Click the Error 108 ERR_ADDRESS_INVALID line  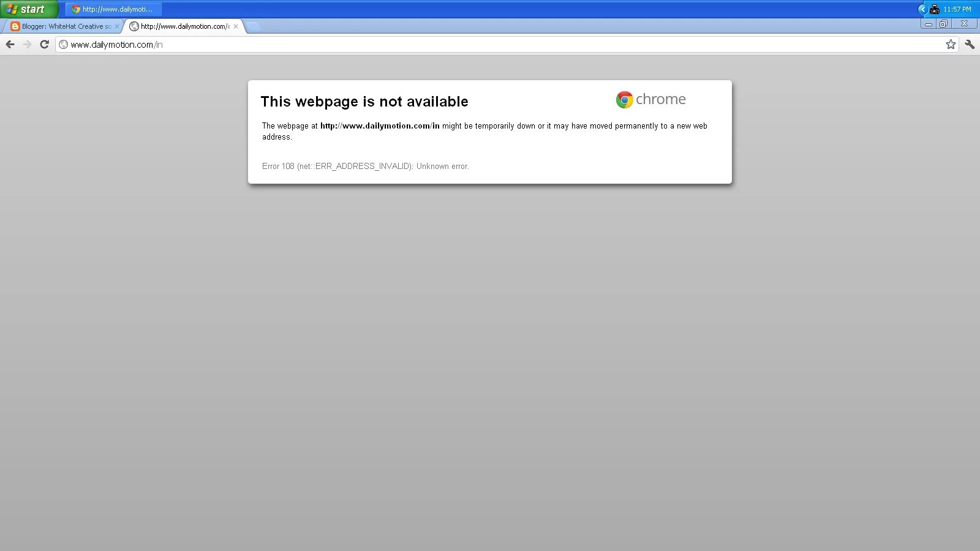366,167
